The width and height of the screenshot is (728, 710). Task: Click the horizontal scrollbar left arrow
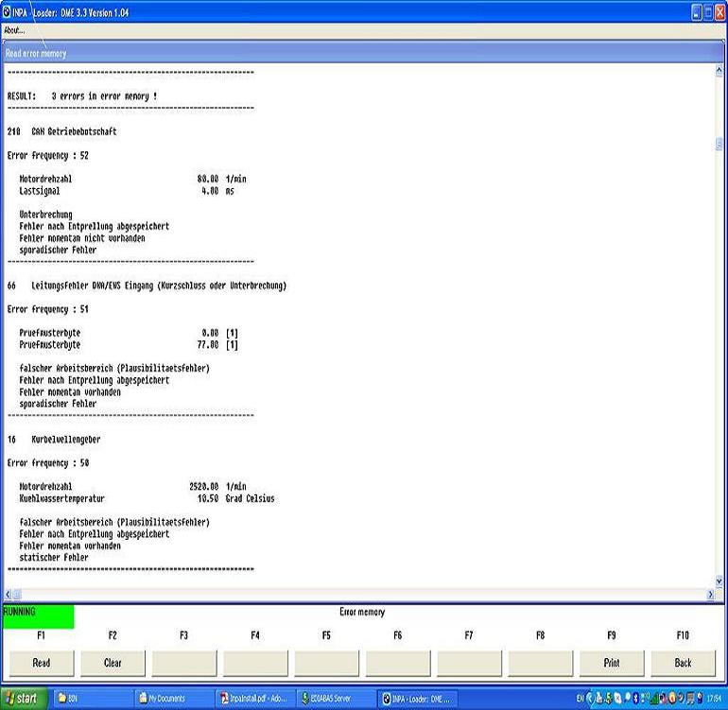coord(8,594)
